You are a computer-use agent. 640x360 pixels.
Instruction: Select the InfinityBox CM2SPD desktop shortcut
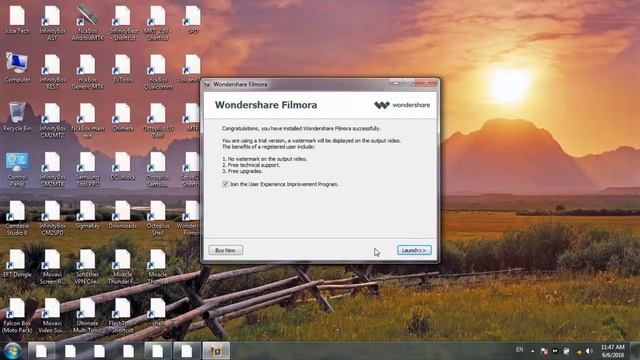[x=52, y=218]
